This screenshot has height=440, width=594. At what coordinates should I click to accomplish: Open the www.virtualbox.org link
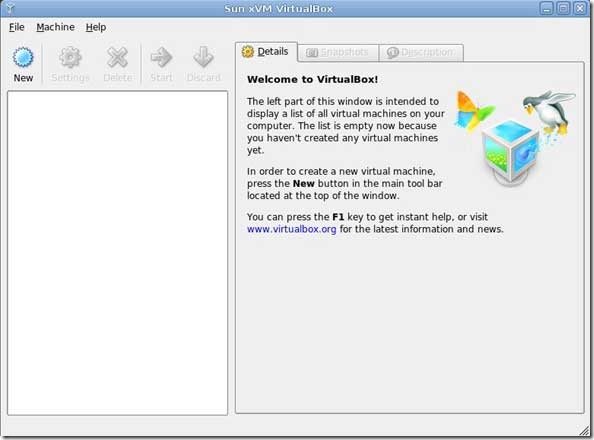point(291,229)
